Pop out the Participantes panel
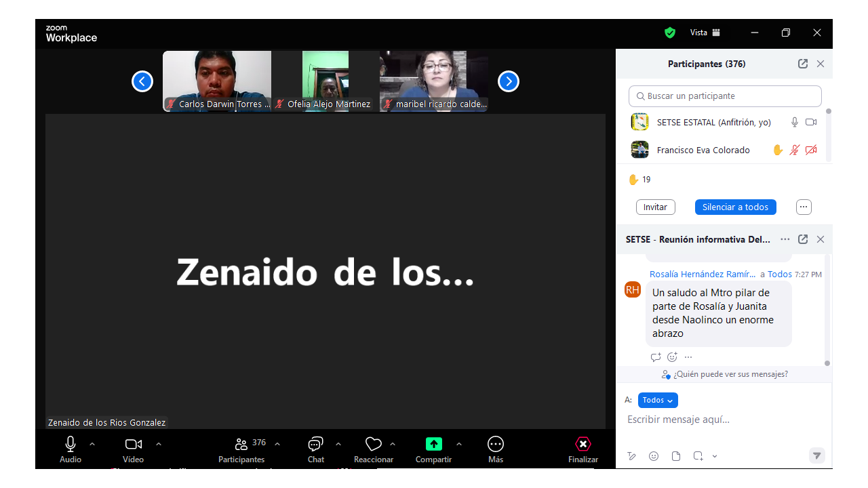This screenshot has height=488, width=868. coord(803,64)
